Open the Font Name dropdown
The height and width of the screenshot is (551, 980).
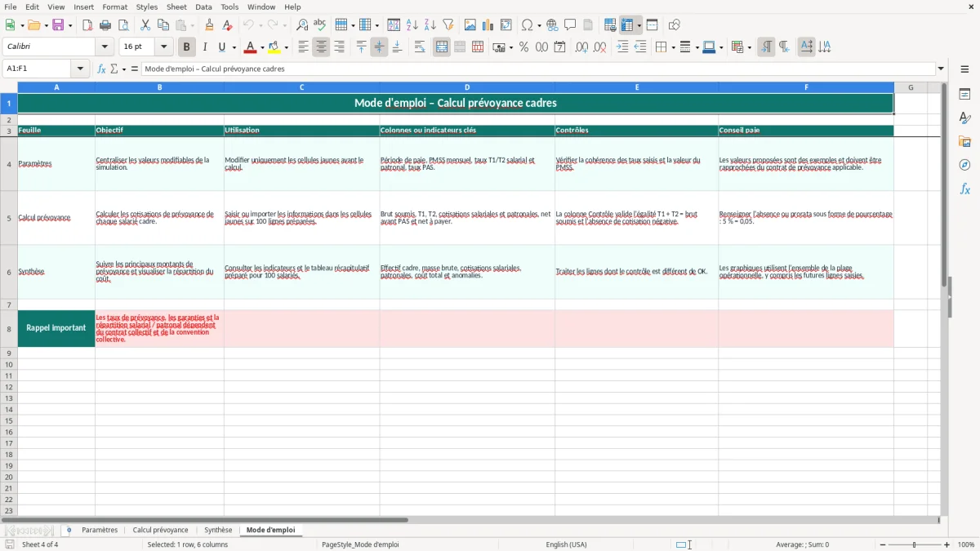104,47
